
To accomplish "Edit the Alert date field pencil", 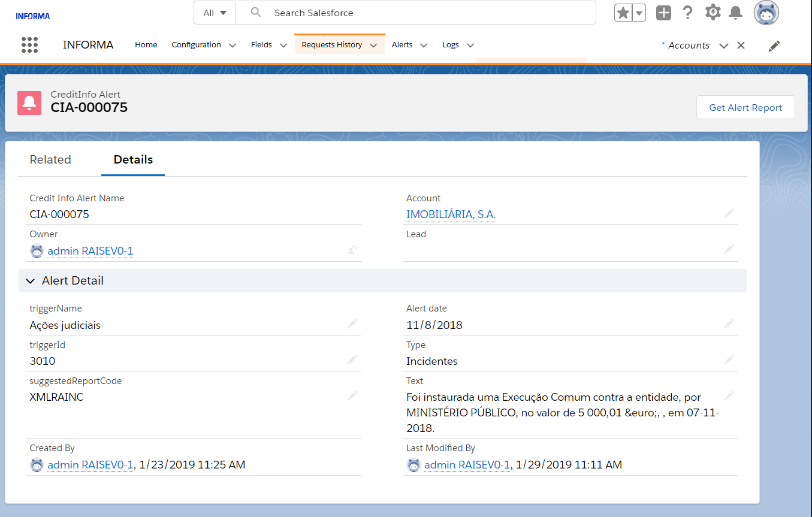I will 729,324.
